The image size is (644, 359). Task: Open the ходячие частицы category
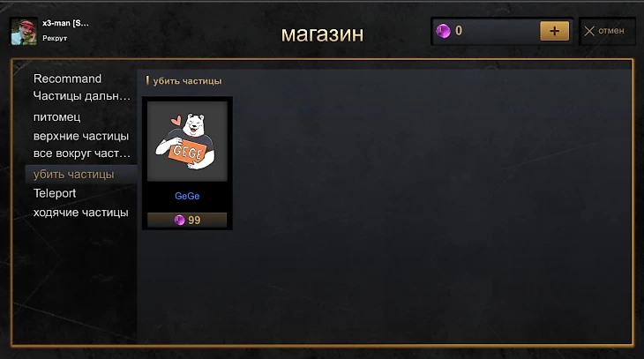point(80,213)
